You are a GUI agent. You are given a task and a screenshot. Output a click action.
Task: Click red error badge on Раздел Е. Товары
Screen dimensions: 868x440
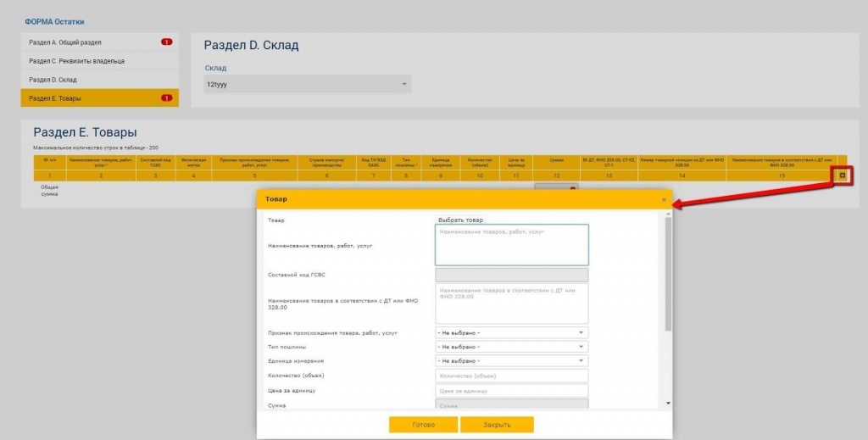[166, 98]
